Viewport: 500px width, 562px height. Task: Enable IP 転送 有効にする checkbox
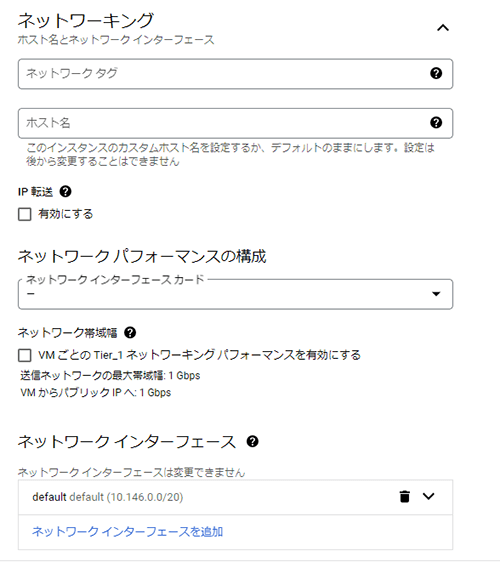(25, 214)
